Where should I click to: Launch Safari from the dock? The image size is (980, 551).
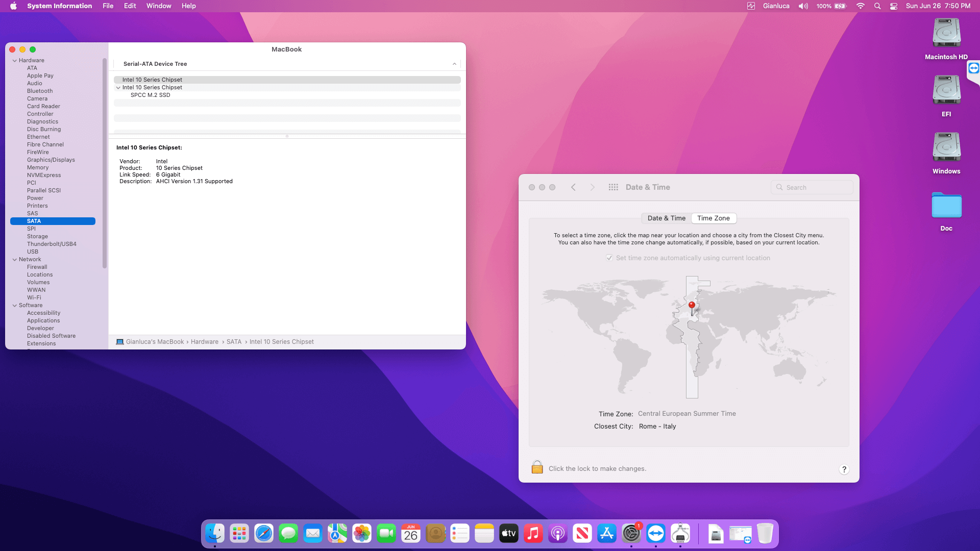[x=264, y=534]
